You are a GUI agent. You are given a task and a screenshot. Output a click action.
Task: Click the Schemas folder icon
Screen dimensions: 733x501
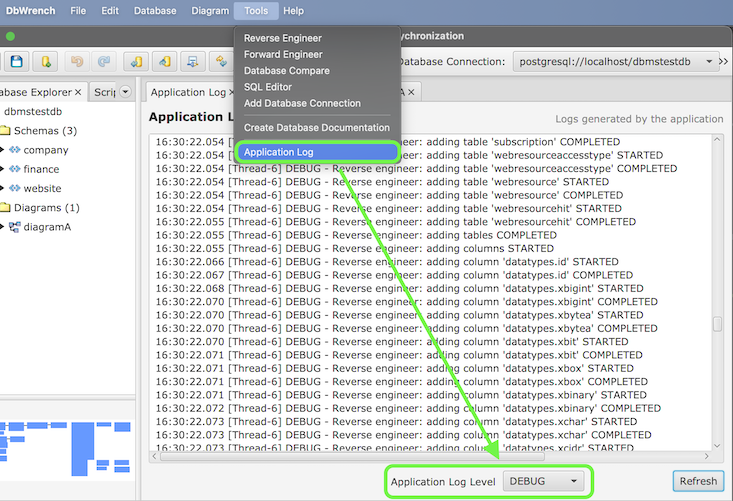pos(5,130)
